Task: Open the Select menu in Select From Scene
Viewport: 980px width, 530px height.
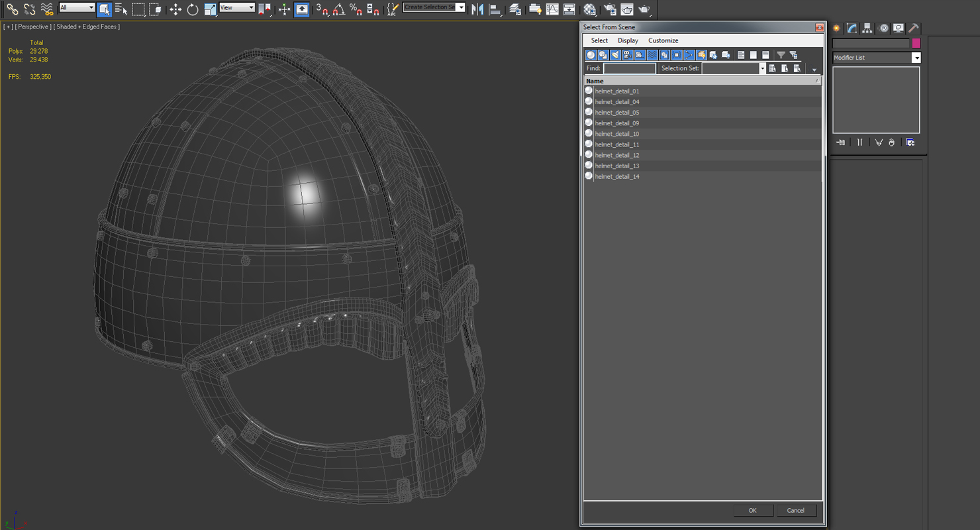Action: pos(599,40)
